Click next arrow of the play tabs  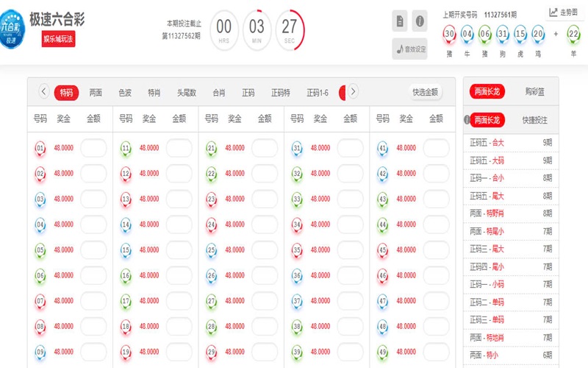(x=353, y=91)
